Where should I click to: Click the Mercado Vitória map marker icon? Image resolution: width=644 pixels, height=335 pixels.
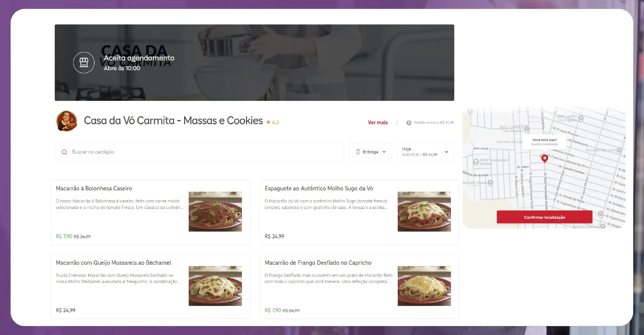tap(490, 182)
